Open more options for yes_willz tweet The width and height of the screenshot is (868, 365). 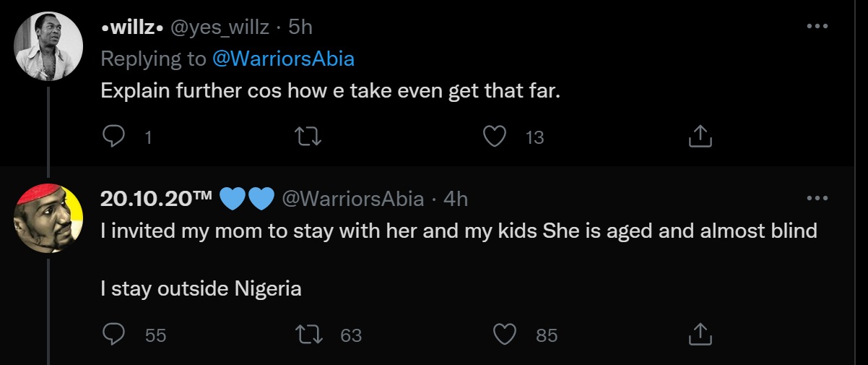coord(817,26)
